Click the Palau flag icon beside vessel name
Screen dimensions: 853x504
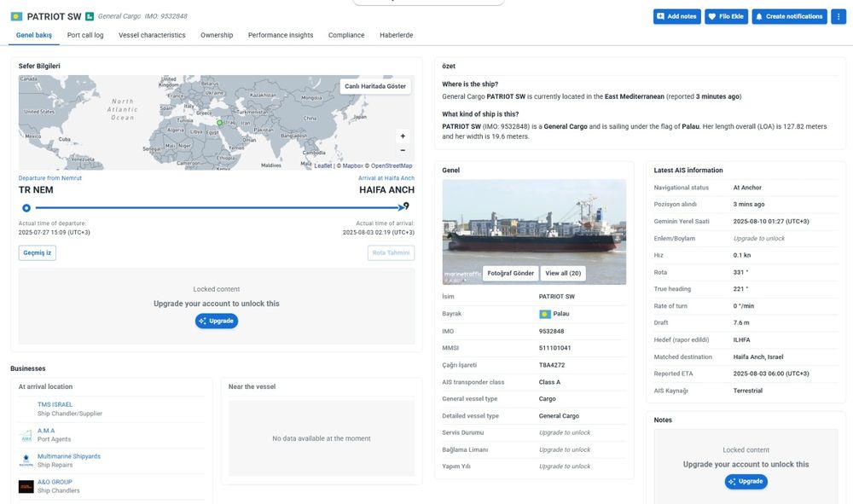[16, 16]
